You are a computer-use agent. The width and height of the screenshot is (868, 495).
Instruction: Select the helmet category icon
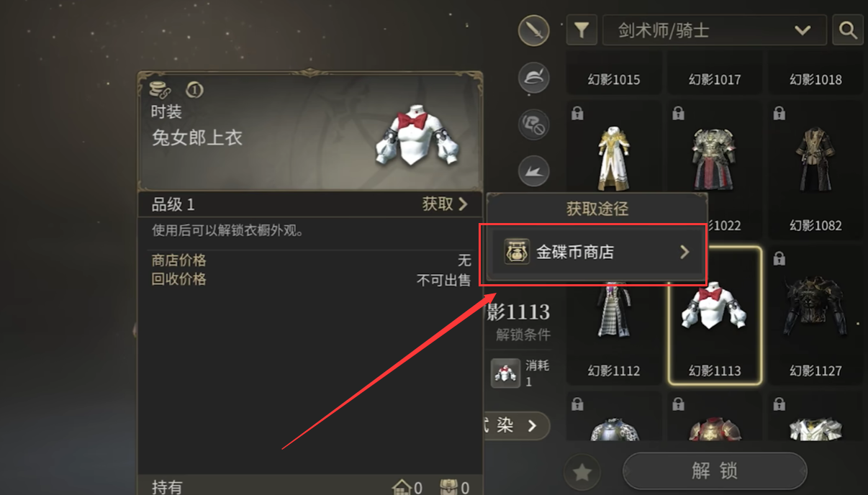pyautogui.click(x=533, y=78)
